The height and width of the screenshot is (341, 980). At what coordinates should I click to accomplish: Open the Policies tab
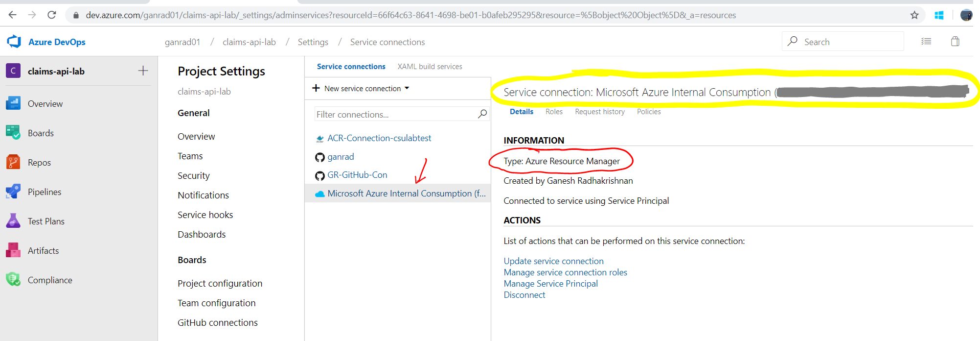[649, 112]
